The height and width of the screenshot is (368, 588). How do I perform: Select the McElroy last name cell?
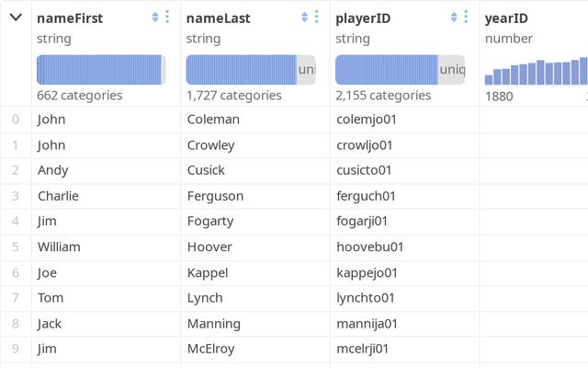[x=210, y=349]
